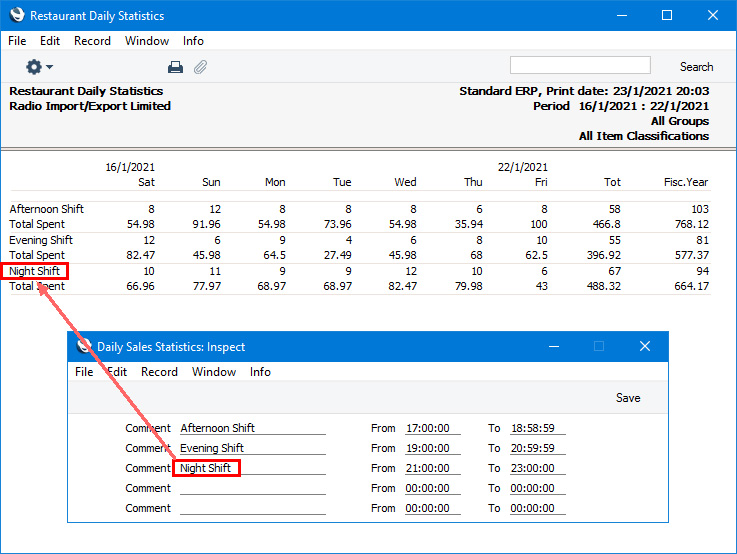The width and height of the screenshot is (737, 554).
Task: Open Window menu in Inspect window
Action: pyautogui.click(x=214, y=372)
